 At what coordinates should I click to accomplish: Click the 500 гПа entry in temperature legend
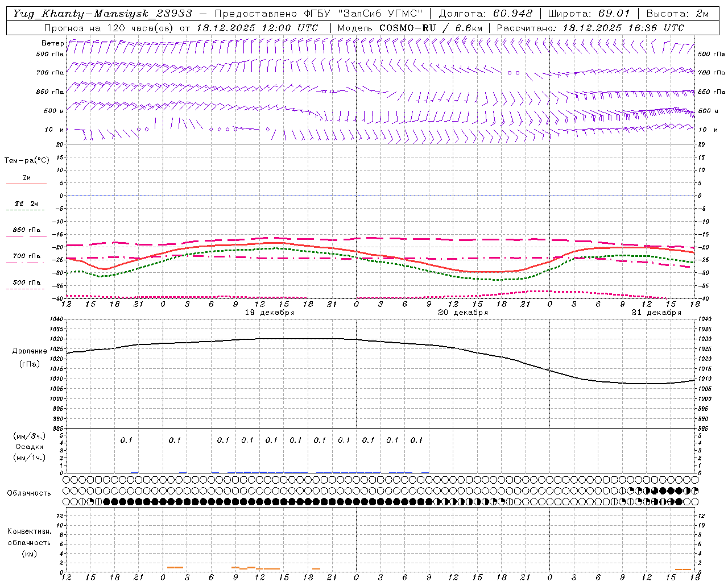coord(27,282)
